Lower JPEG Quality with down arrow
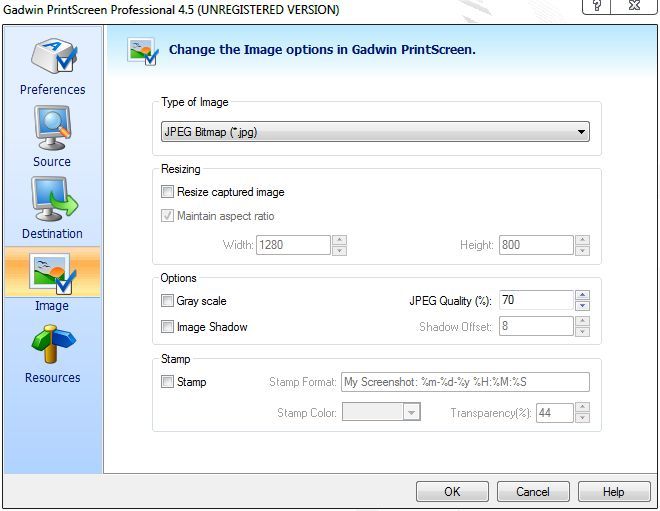The height and width of the screenshot is (511, 660). click(x=582, y=306)
